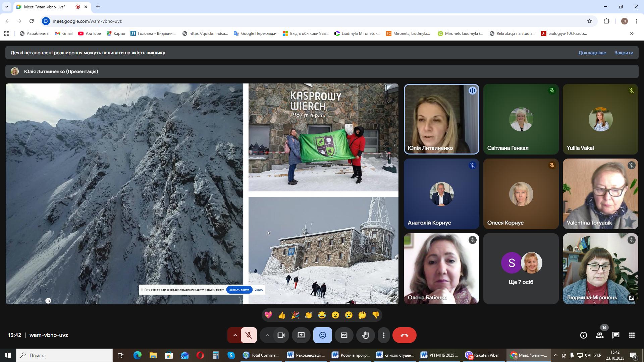Image resolution: width=644 pixels, height=362 pixels.
Task: Unmute the microphone
Action: [249, 336]
